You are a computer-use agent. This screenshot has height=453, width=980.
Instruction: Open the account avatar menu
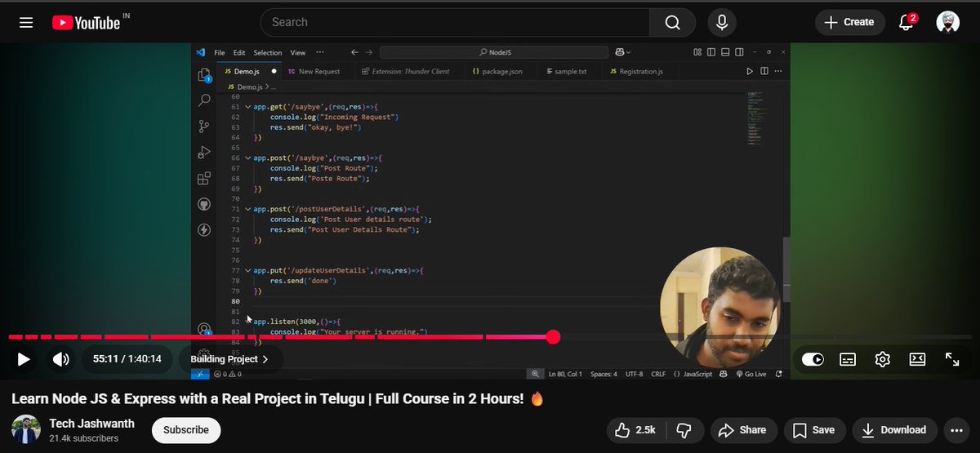[x=947, y=22]
